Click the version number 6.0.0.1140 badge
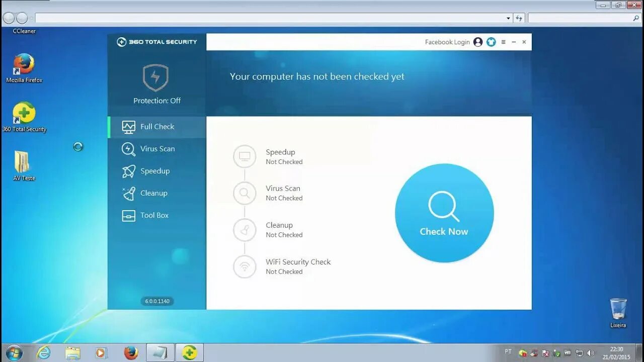 [x=157, y=301]
